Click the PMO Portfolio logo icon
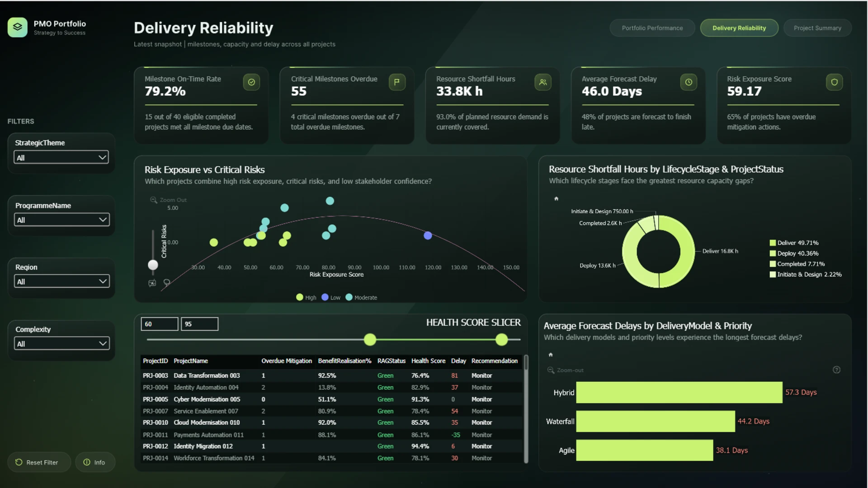 pyautogui.click(x=17, y=27)
